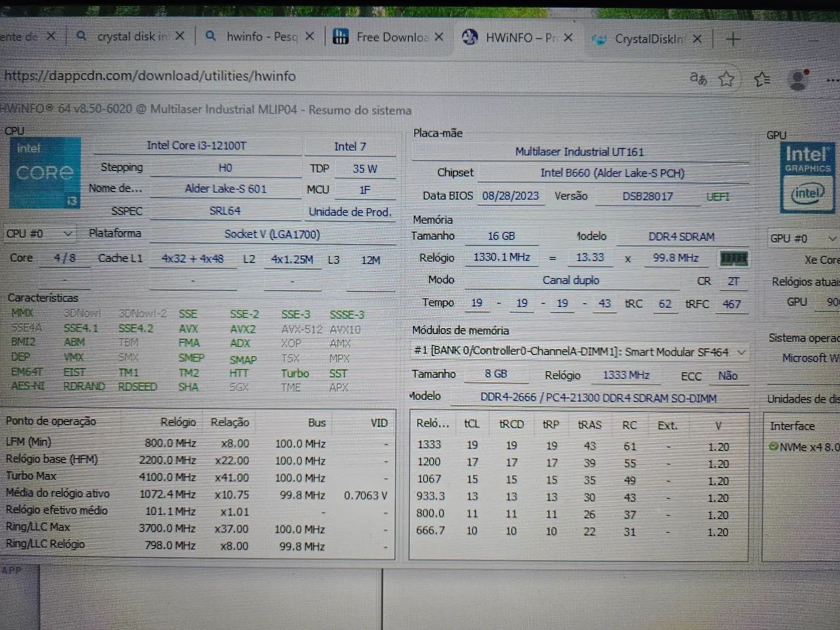Click the 16 GB memory size value

[501, 236]
